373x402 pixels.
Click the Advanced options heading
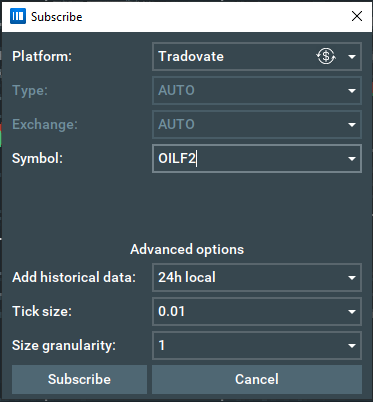[187, 249]
